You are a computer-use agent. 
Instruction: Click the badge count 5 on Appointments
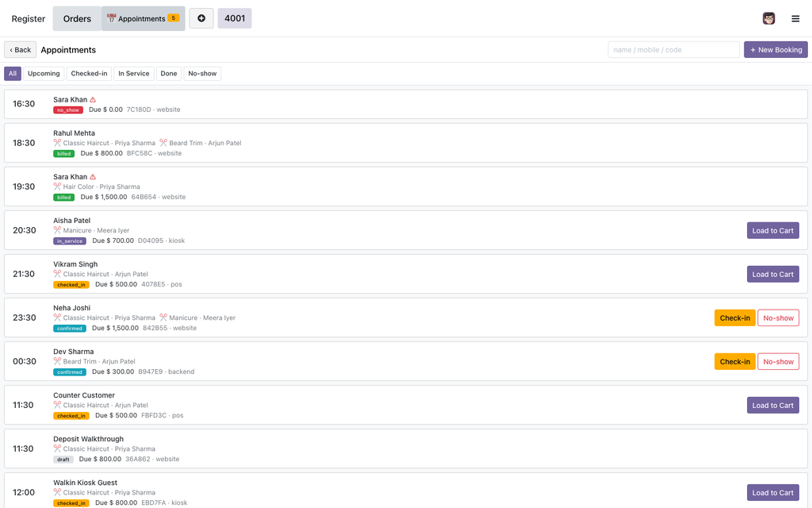(x=174, y=18)
